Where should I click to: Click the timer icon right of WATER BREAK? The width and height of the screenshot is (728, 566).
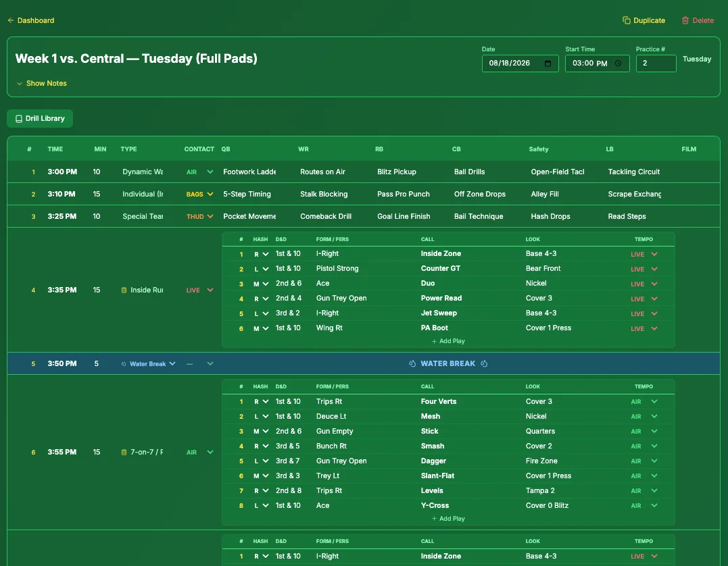coord(484,364)
